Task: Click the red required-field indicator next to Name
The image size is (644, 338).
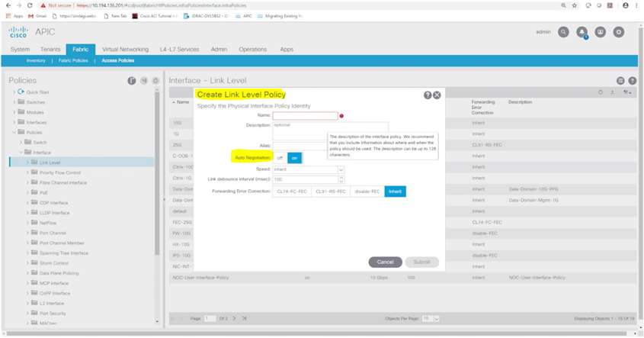Action: [341, 116]
